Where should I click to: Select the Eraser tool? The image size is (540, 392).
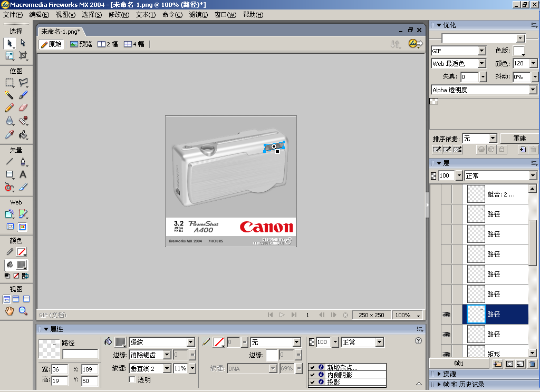(x=23, y=107)
